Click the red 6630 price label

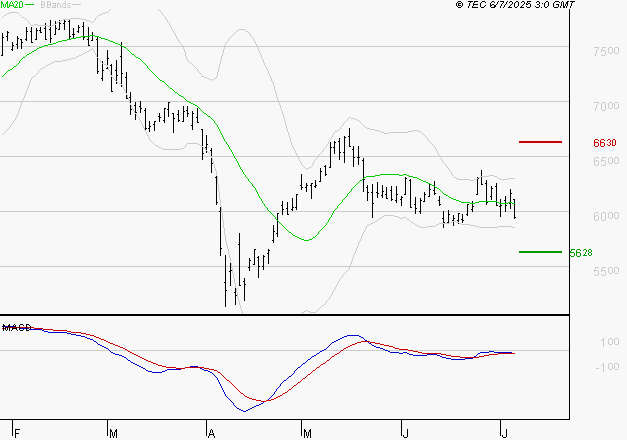(x=605, y=143)
